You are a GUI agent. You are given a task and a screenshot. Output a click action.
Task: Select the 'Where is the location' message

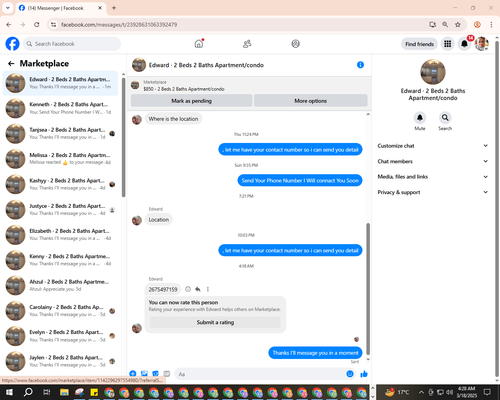[x=173, y=119]
